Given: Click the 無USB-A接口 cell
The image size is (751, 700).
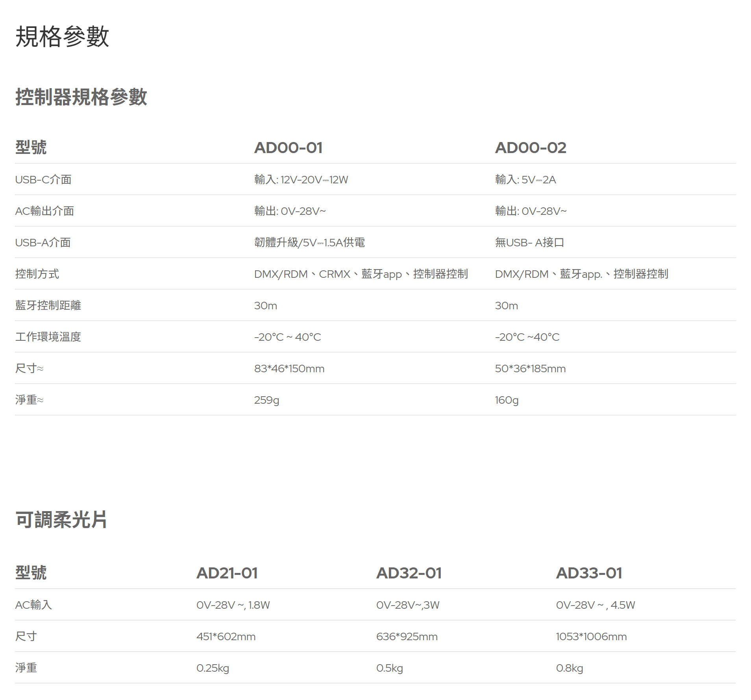Looking at the screenshot, I should [529, 242].
